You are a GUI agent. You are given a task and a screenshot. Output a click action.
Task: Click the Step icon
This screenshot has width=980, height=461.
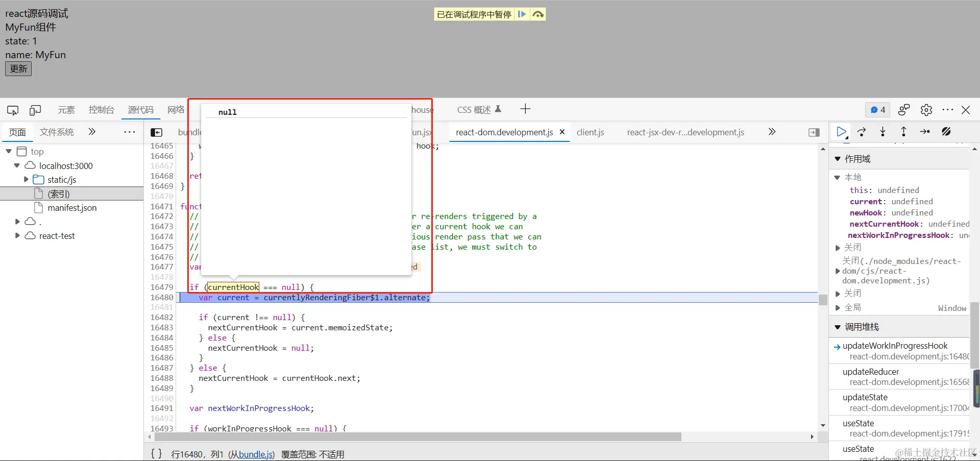[x=925, y=132]
